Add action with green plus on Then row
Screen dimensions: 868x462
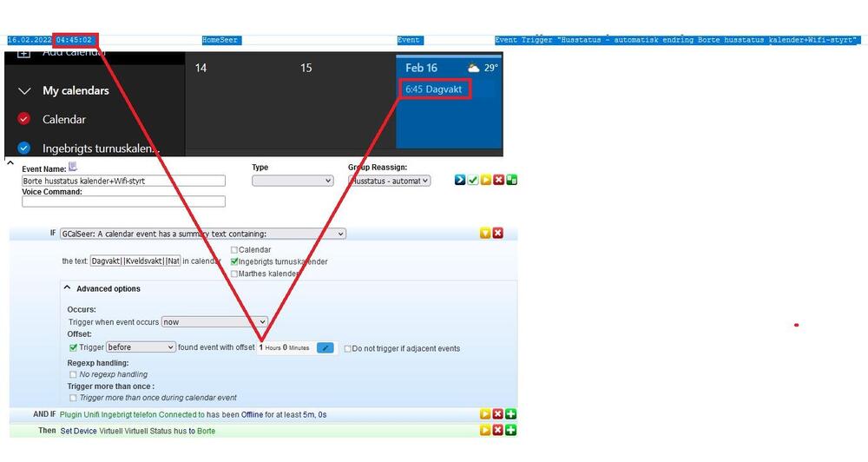pyautogui.click(x=510, y=431)
